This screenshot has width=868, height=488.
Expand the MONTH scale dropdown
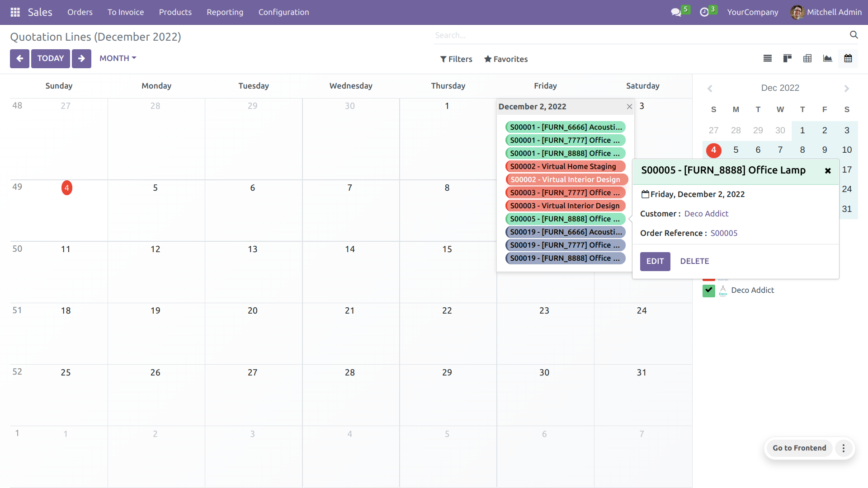point(118,58)
